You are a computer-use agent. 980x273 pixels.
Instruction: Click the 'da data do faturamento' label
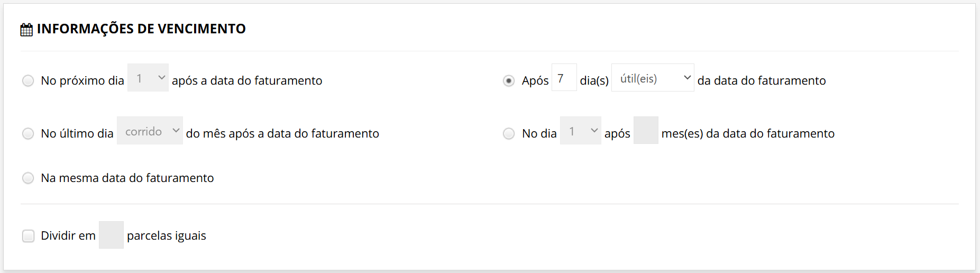pos(761,80)
